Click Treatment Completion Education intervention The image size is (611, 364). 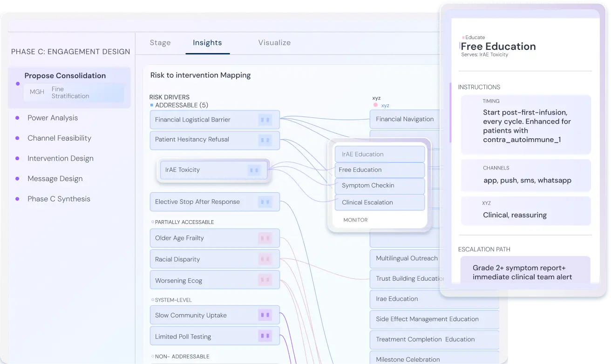click(x=434, y=339)
